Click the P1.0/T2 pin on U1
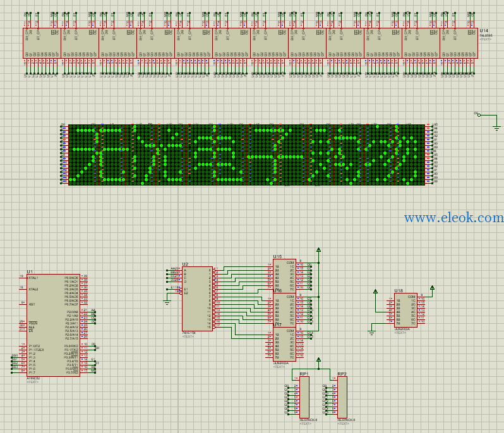Image resolution: width=504 pixels, height=433 pixels. tap(34, 346)
